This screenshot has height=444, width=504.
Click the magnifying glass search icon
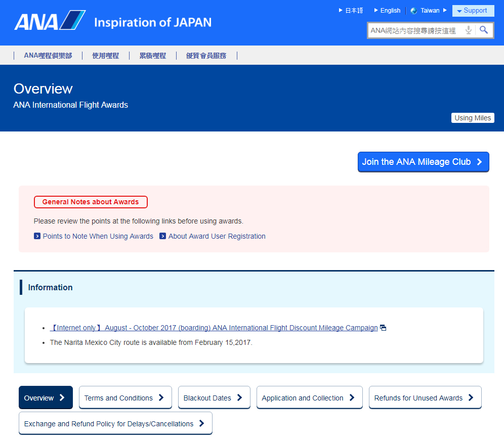click(x=484, y=30)
